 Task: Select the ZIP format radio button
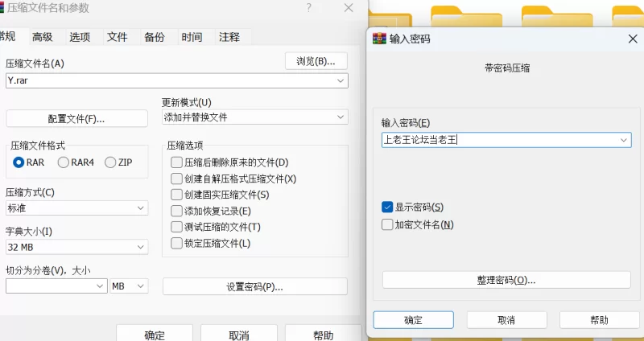(110, 162)
